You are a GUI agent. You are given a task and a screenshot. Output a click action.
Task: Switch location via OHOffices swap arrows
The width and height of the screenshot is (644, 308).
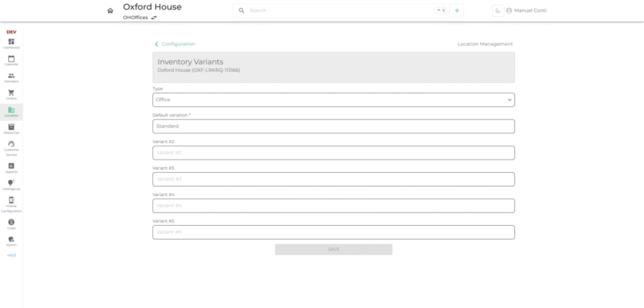(154, 18)
